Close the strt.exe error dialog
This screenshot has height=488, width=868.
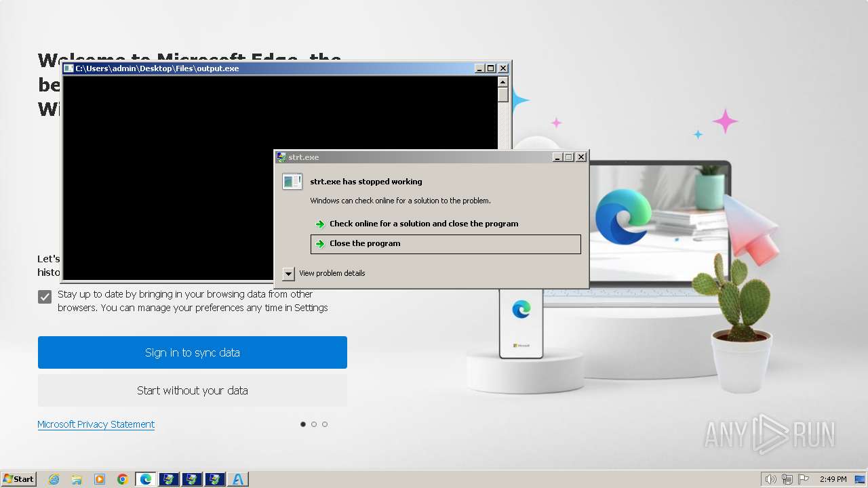click(x=581, y=157)
